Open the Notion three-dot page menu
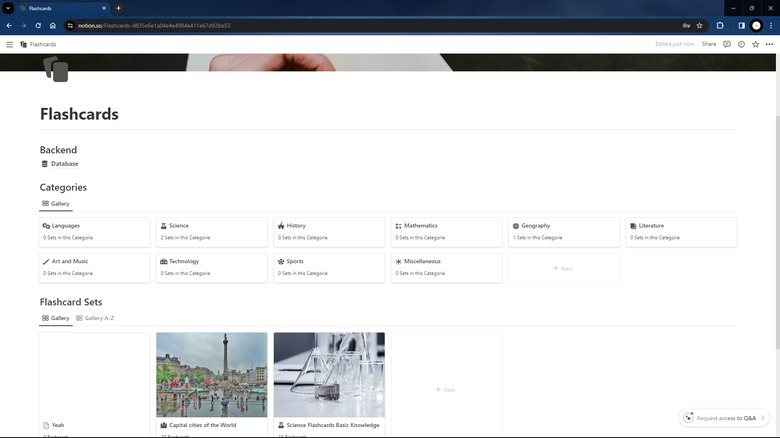This screenshot has width=780, height=438. coord(770,44)
